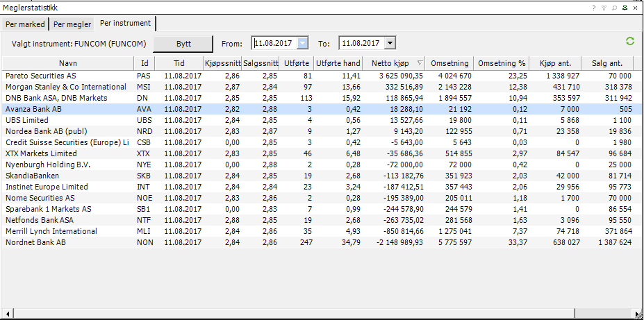Sort by Kjøp ant. column header

555,63
